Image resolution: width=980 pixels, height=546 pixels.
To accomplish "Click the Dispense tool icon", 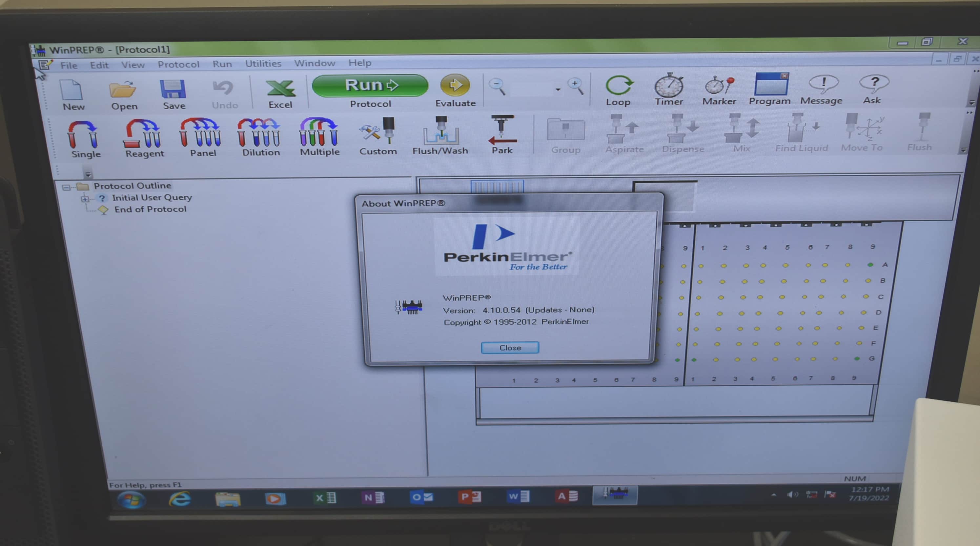I will [683, 133].
